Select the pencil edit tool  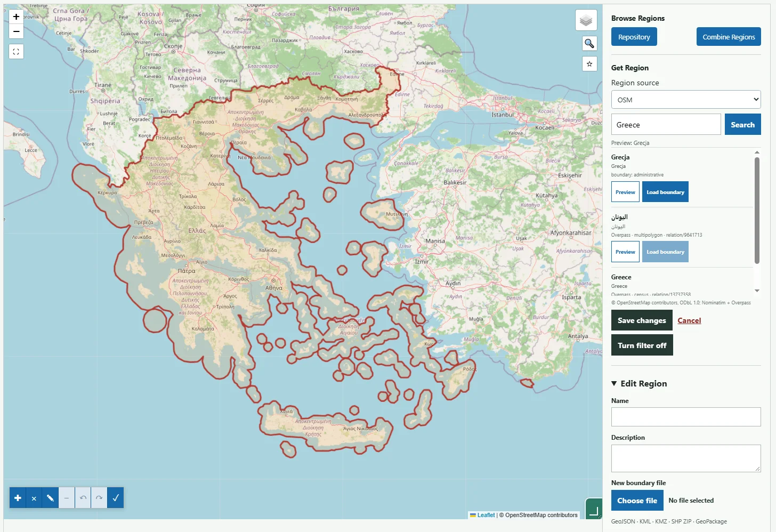pyautogui.click(x=50, y=498)
